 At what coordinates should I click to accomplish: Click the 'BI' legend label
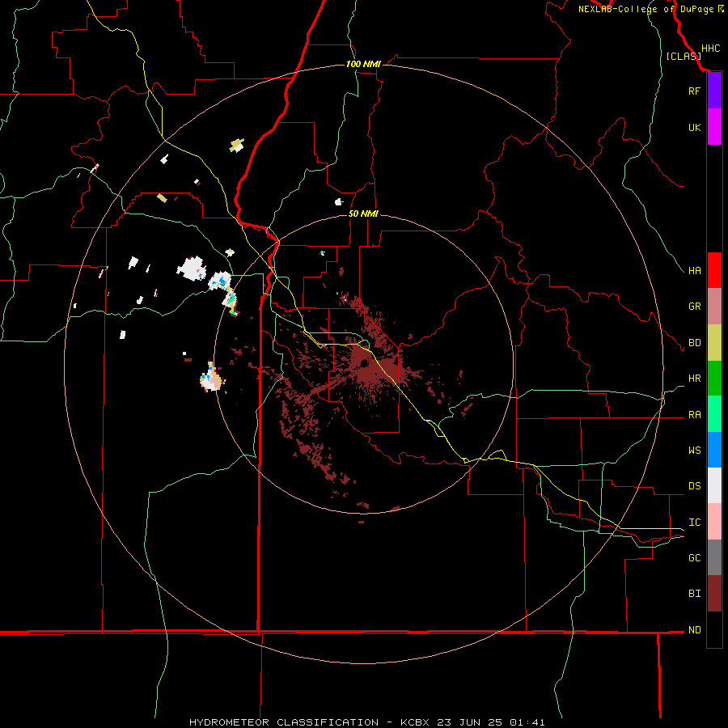click(694, 594)
